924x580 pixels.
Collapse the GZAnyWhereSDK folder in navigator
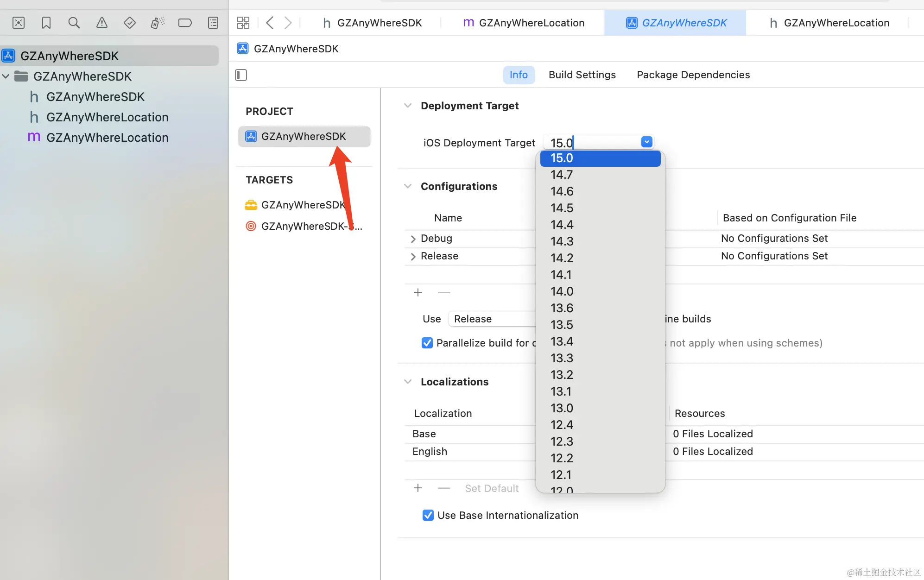click(6, 76)
